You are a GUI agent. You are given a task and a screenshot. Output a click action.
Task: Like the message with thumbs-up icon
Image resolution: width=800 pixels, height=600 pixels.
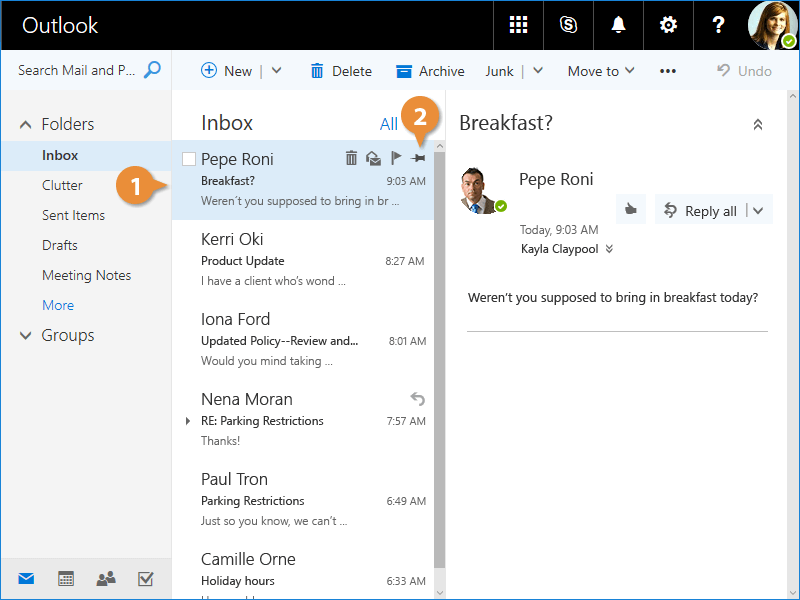tap(630, 210)
